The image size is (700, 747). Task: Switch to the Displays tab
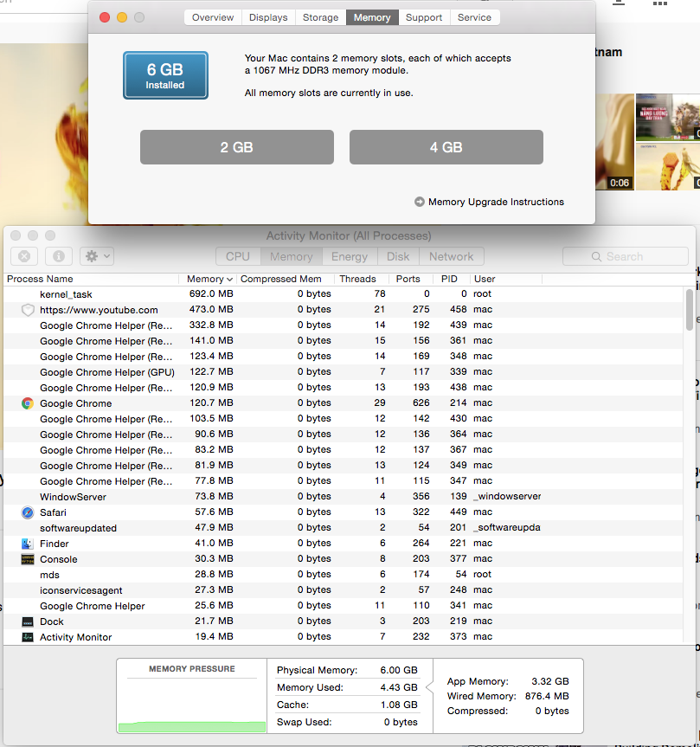[268, 17]
